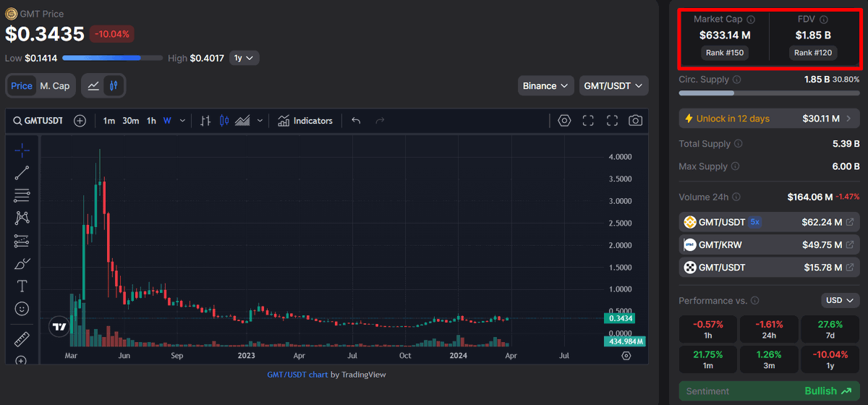Set chart interval to W

167,121
